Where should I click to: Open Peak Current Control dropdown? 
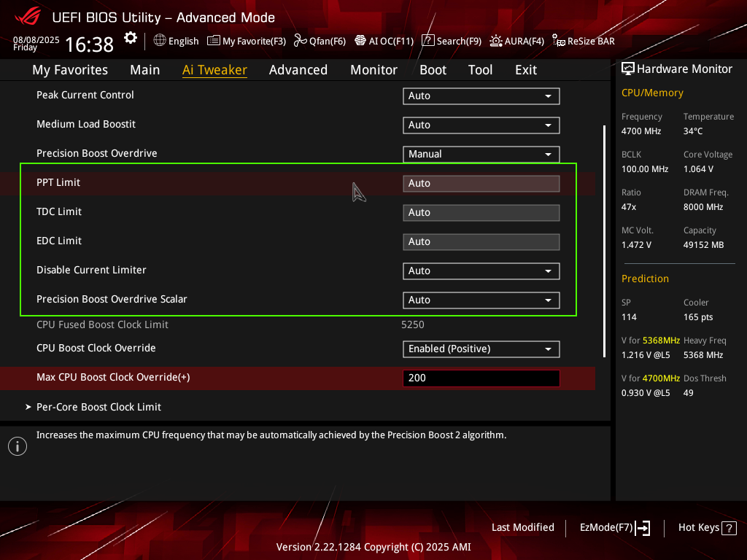481,96
